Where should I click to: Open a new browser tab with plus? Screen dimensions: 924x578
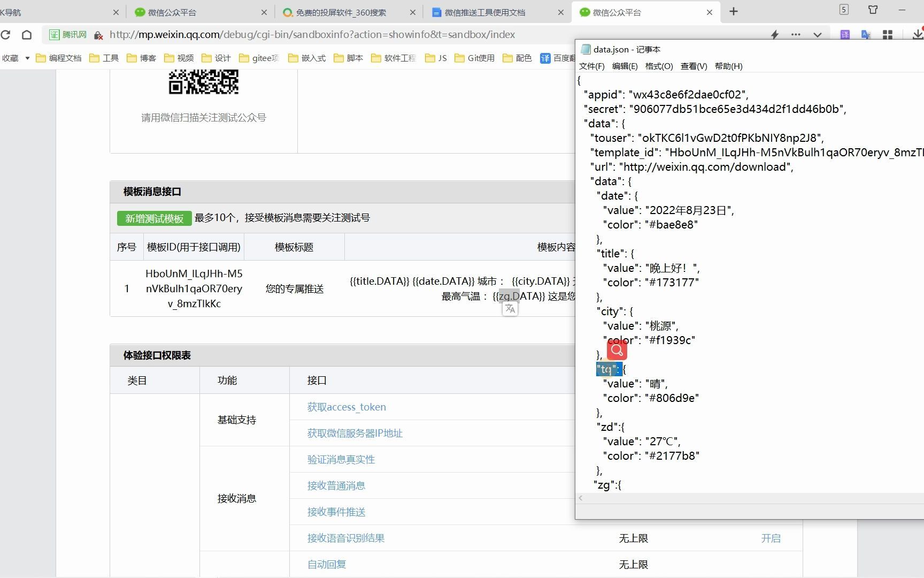[x=734, y=12]
